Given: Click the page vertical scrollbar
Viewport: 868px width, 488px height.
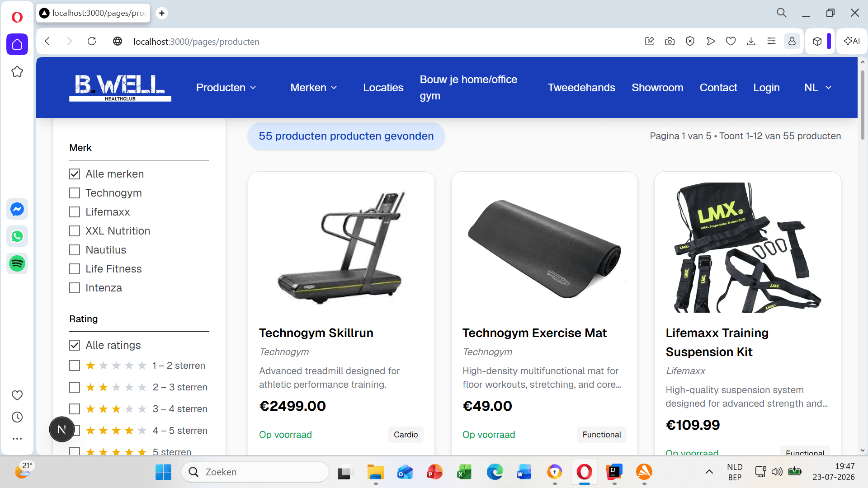Looking at the screenshot, I should (863, 105).
